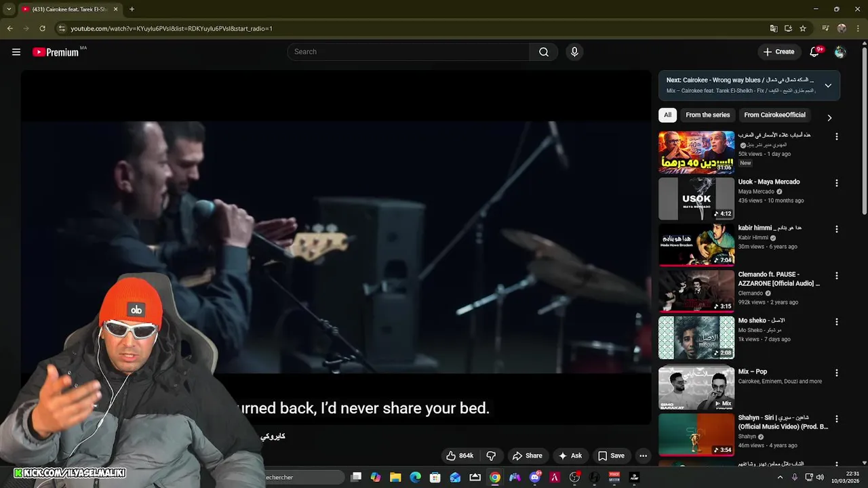Open Microsoft Edge from taskbar
The width and height of the screenshot is (868, 488).
(x=415, y=477)
